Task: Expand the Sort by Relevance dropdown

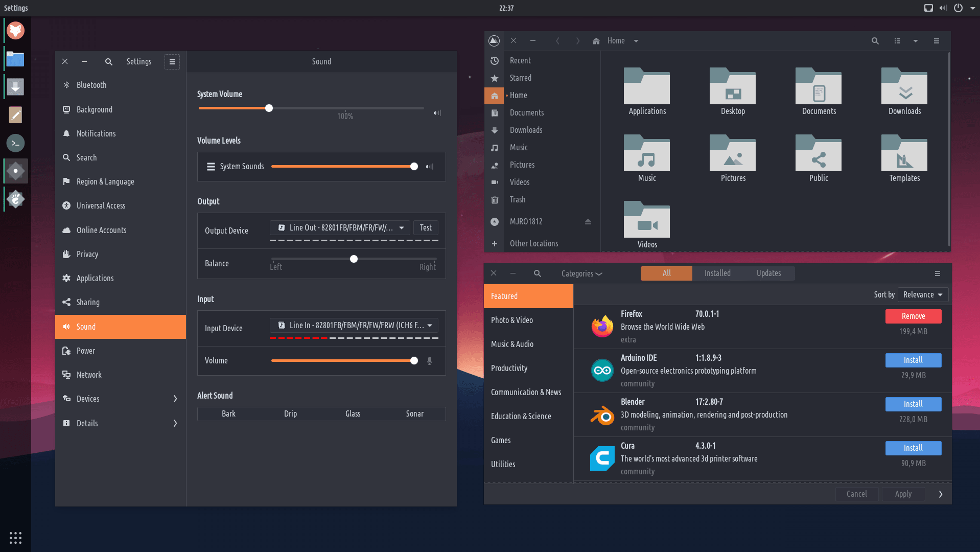Action: [x=923, y=295]
